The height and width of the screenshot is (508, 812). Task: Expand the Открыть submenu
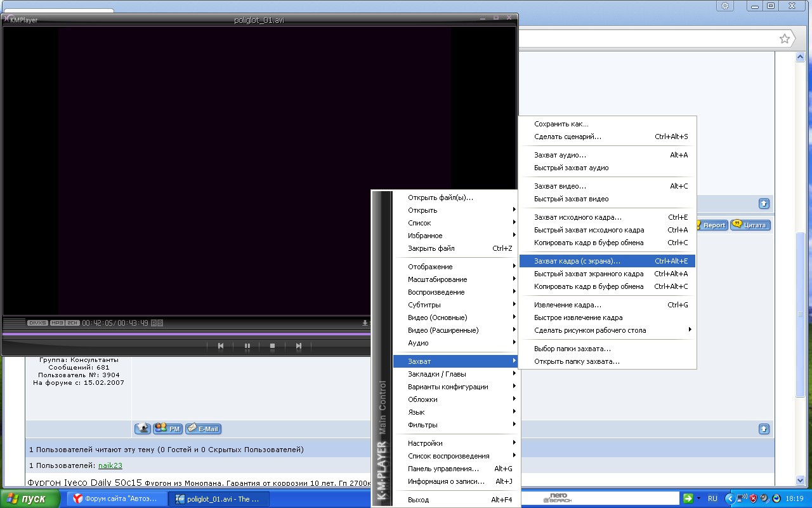455,210
